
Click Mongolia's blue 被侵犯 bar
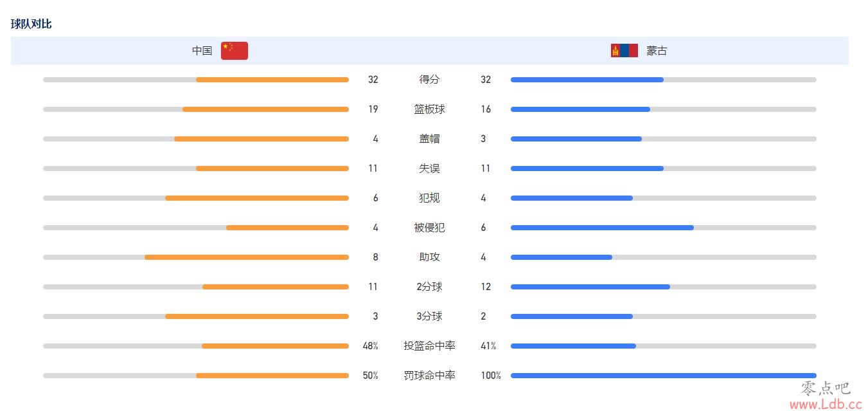click(x=602, y=228)
